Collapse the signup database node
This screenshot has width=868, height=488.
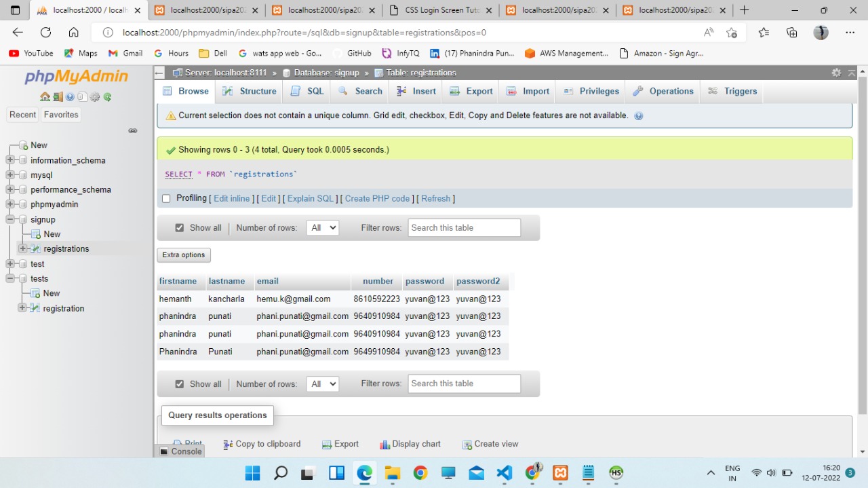tap(10, 219)
